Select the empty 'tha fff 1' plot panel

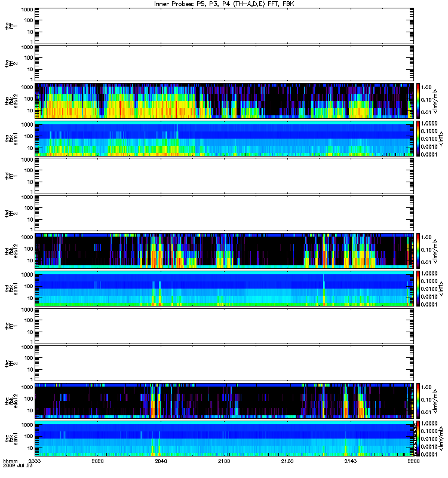(x=224, y=26)
